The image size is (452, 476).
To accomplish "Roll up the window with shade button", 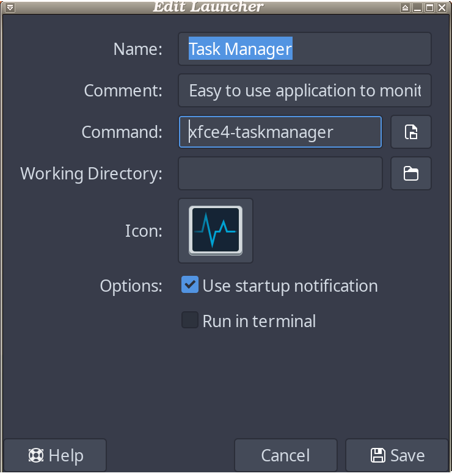I will [x=405, y=7].
